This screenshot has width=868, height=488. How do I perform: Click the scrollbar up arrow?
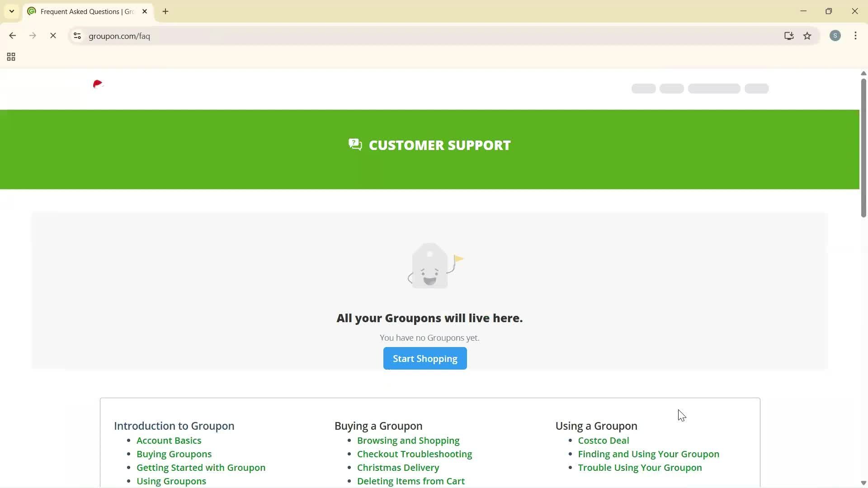(863, 73)
